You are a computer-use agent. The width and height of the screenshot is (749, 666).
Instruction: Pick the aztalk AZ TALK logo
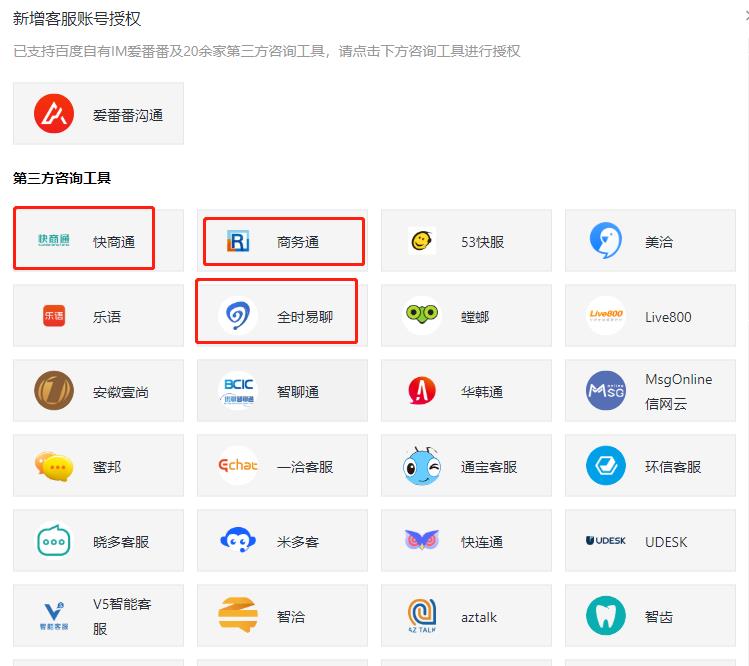422,615
